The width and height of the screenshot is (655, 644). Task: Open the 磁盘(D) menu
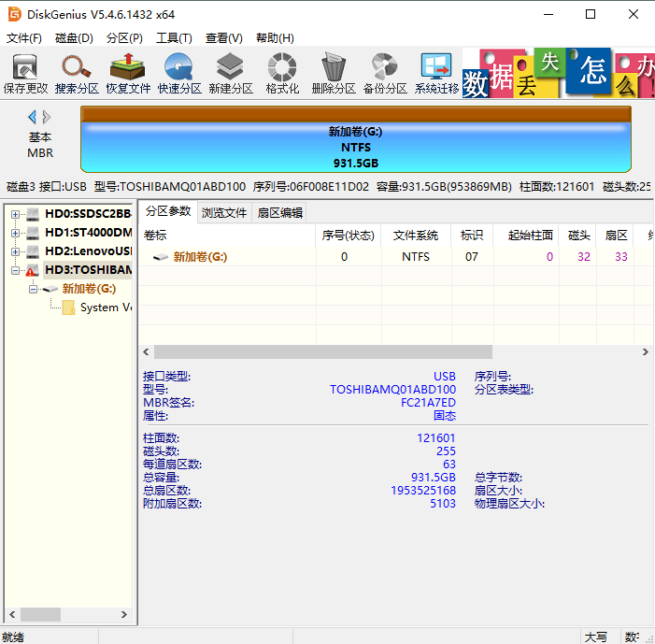74,38
